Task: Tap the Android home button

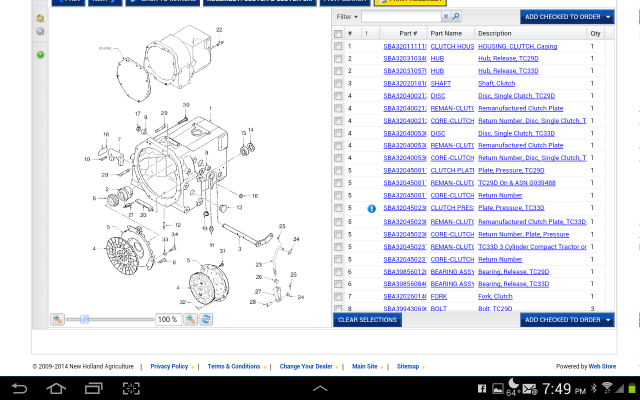Action: (56, 388)
